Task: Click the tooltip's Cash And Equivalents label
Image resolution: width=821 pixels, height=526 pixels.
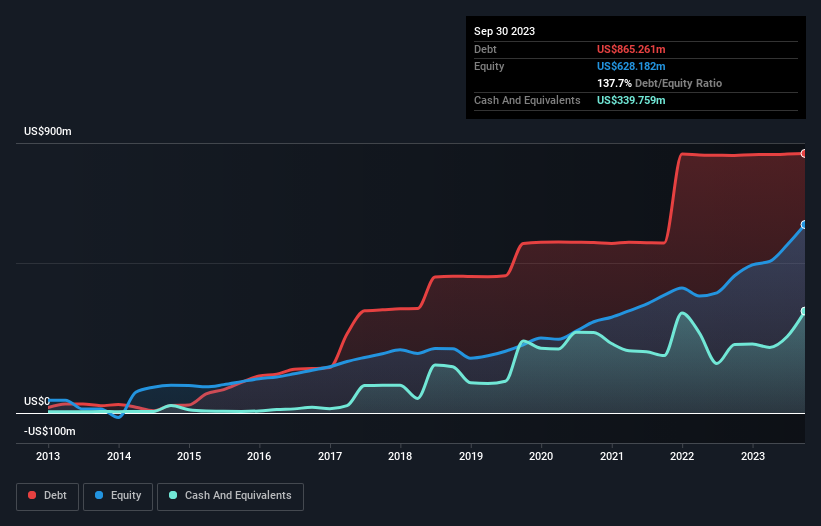Action: tap(527, 100)
